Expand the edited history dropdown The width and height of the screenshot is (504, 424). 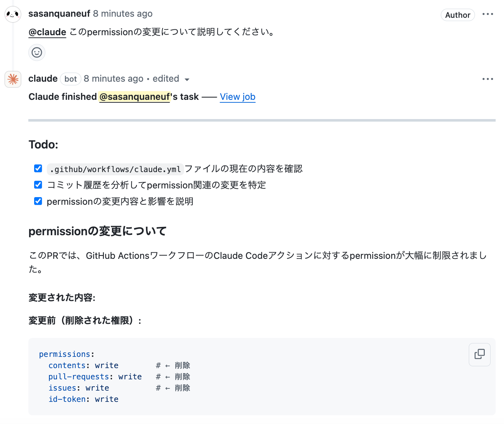tap(171, 79)
